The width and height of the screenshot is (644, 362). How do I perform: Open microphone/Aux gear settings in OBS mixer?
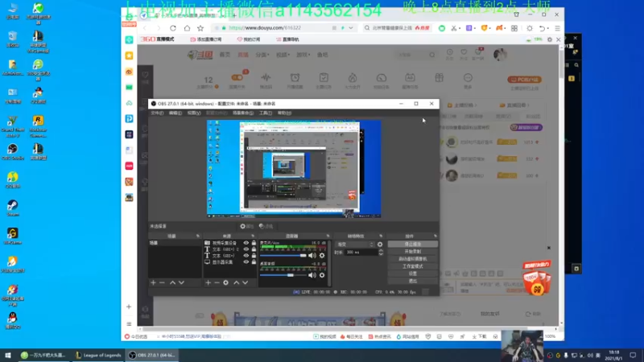[322, 256]
